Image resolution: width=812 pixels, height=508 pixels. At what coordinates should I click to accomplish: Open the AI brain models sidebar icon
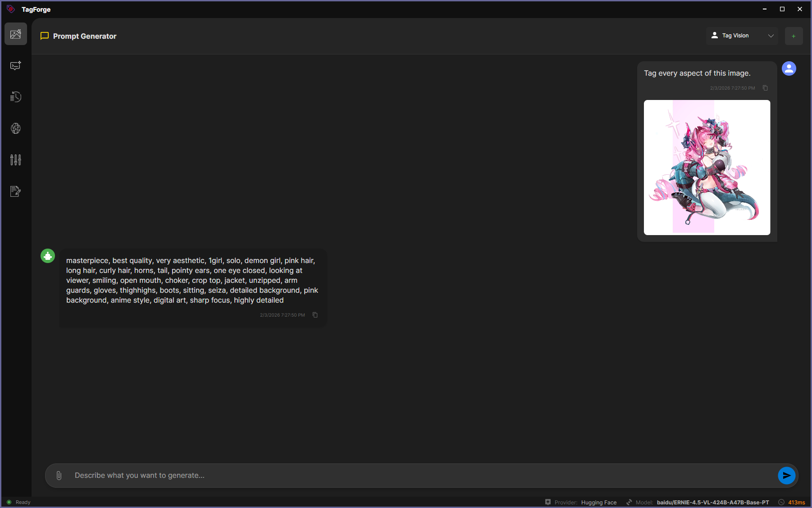[16, 129]
